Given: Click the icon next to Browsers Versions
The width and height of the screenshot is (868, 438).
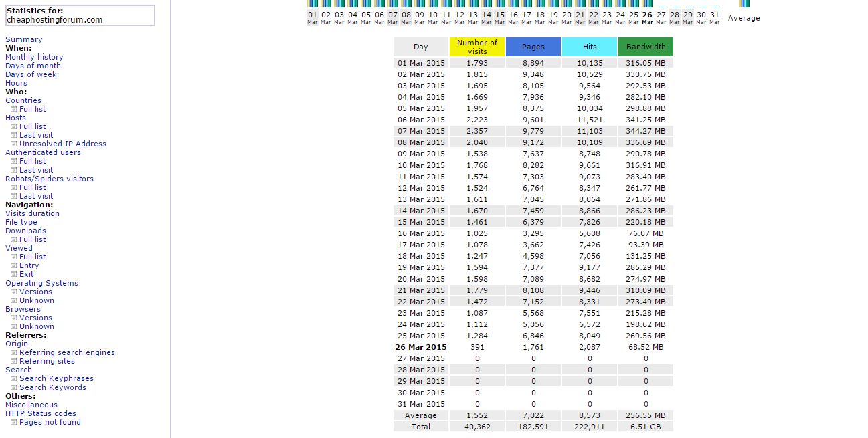Looking at the screenshot, I should [13, 318].
